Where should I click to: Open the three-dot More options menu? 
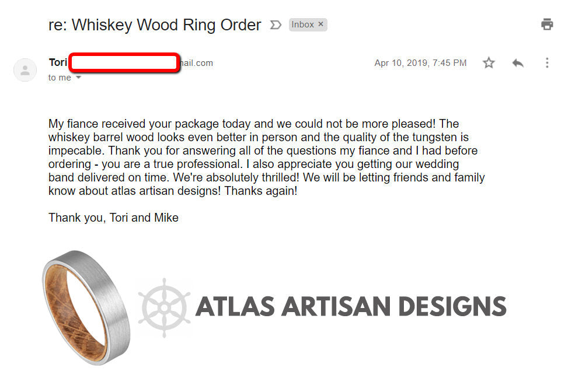pos(547,63)
